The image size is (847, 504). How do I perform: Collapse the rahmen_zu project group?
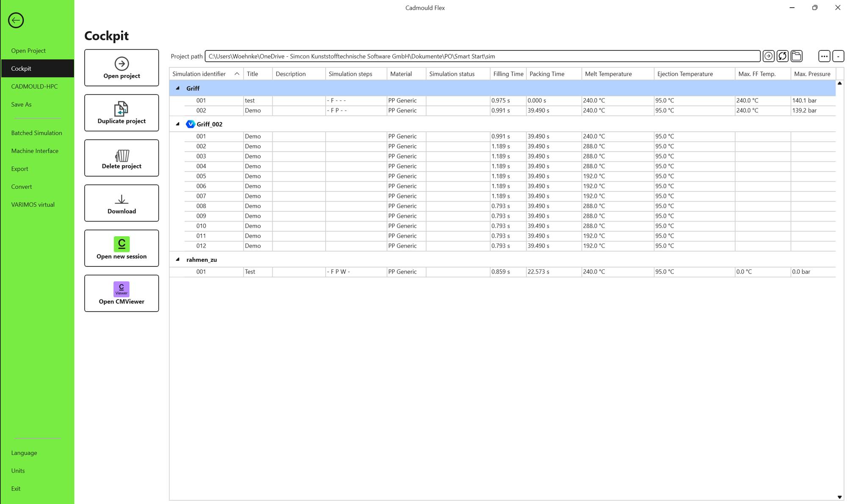(x=178, y=259)
